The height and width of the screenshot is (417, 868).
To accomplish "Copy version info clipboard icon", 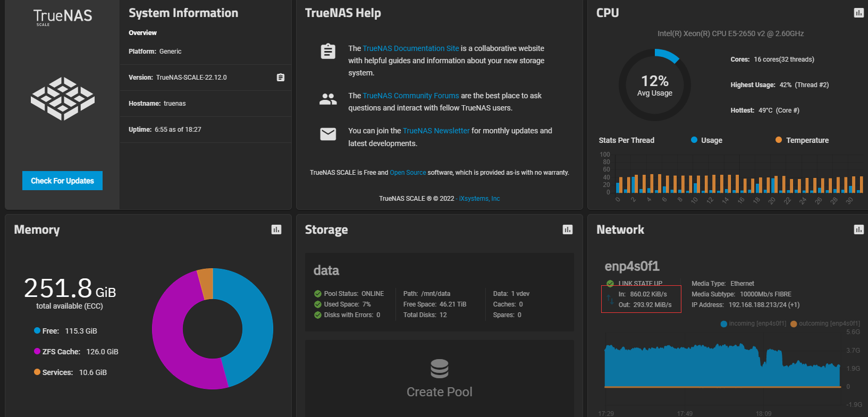I will coord(281,78).
